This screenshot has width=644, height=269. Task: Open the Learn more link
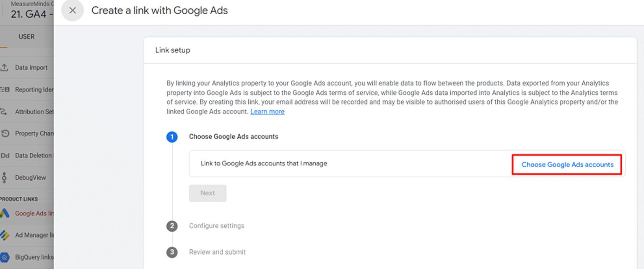coord(267,112)
